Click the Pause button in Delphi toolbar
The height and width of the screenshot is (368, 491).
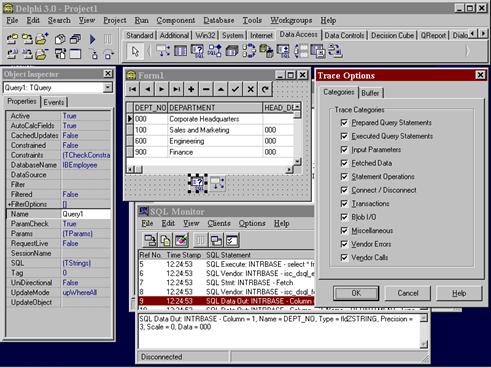107,39
